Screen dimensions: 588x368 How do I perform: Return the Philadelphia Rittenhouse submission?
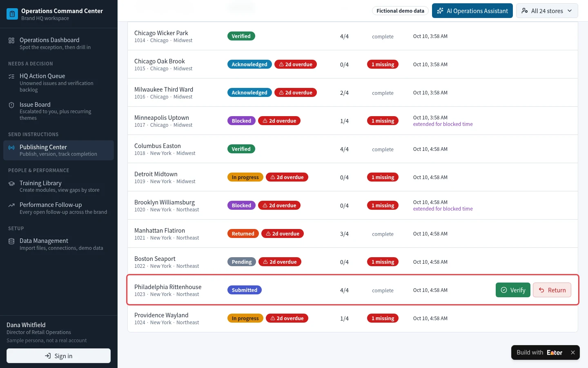[552, 290]
